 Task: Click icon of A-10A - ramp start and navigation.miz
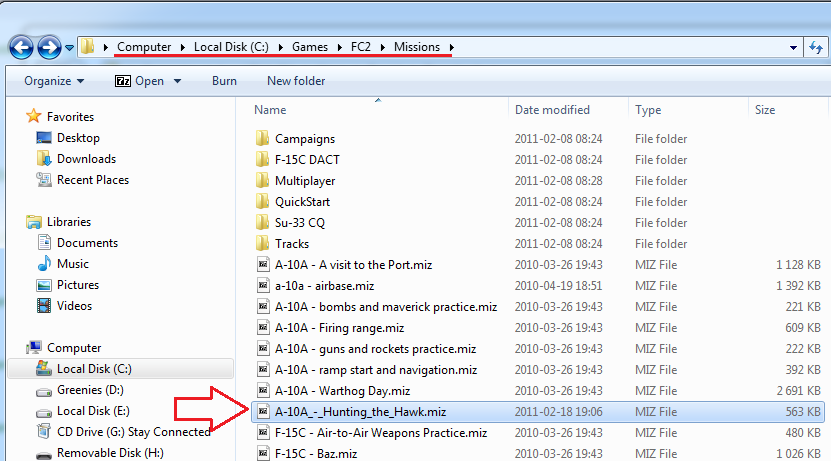tap(263, 369)
